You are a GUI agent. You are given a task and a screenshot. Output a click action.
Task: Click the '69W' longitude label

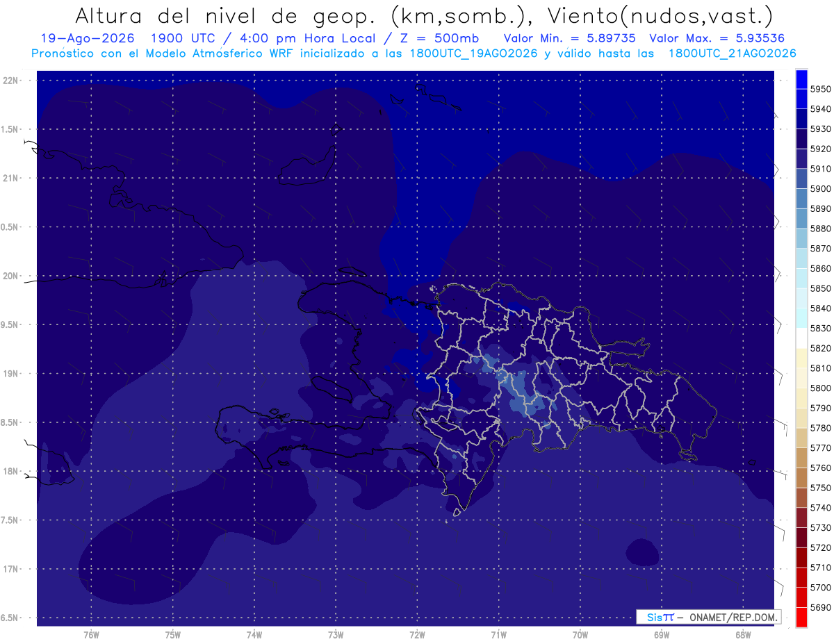(x=662, y=635)
